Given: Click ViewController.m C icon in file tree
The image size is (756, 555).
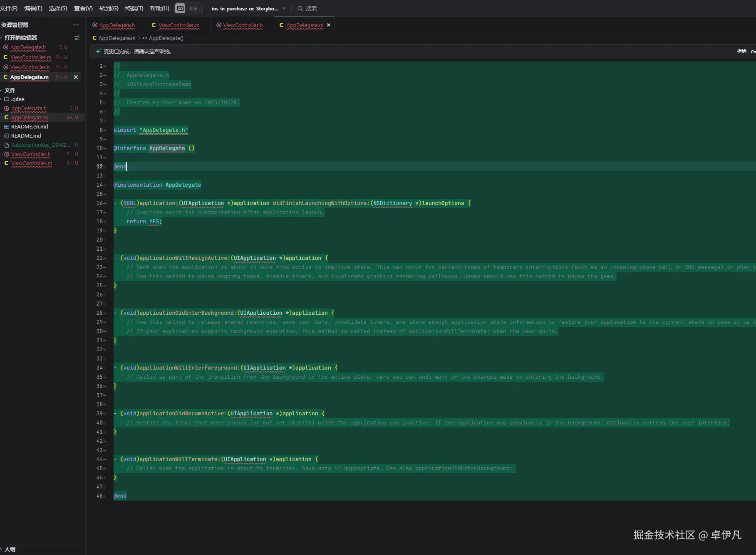Looking at the screenshot, I should [6, 163].
